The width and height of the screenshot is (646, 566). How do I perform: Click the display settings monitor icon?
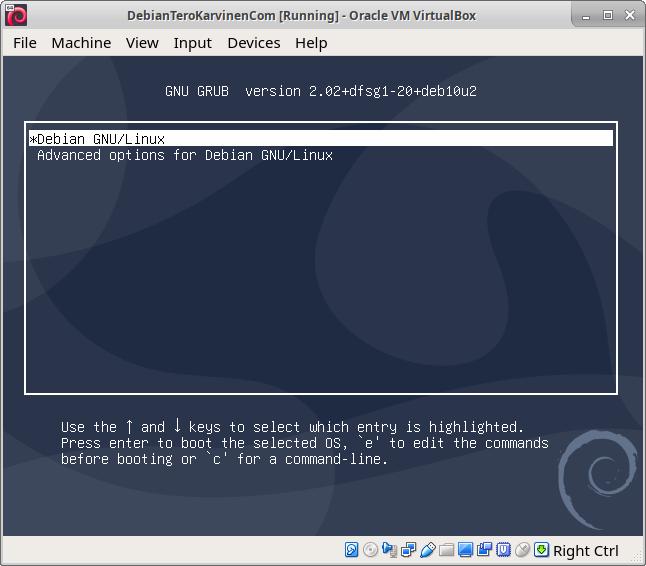pos(466,550)
